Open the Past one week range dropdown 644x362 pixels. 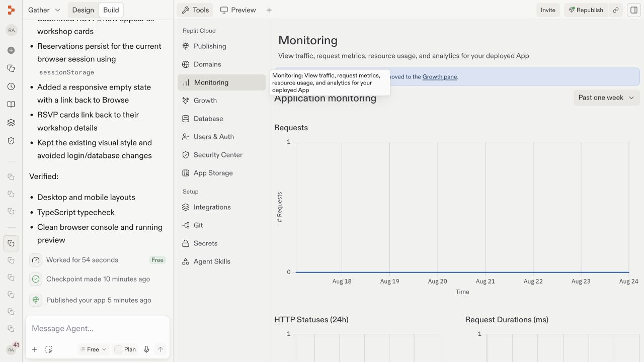[x=607, y=98]
